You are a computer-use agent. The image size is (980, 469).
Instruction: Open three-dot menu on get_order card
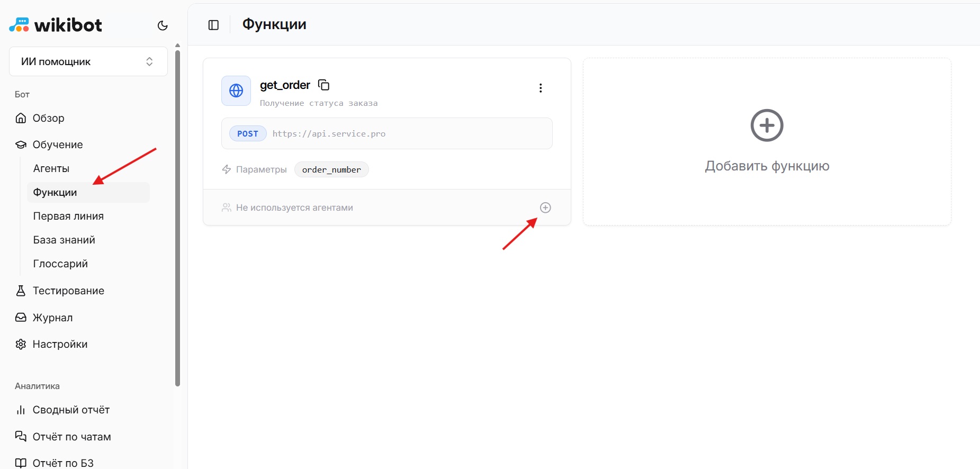[540, 88]
